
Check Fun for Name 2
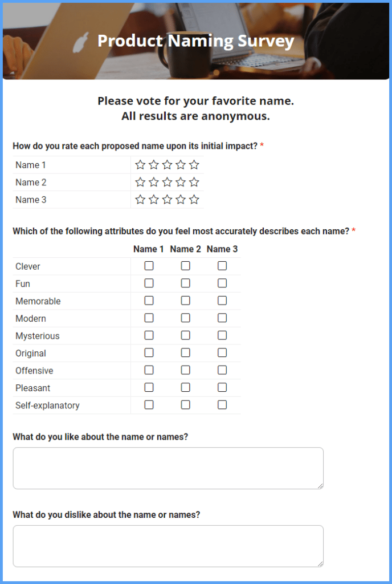(185, 283)
